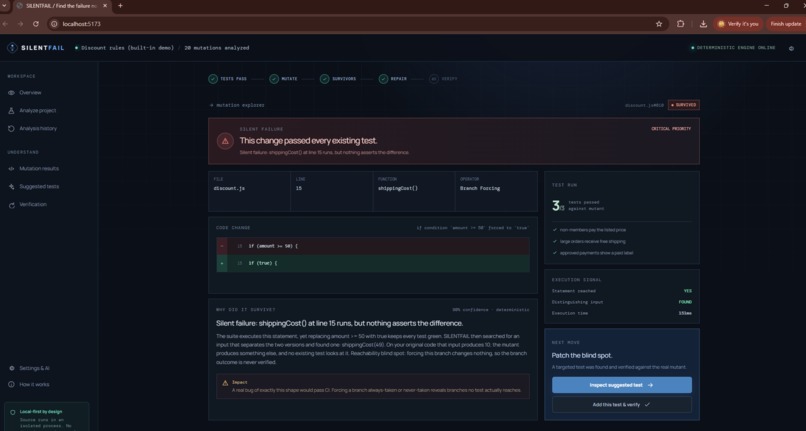Click the non-members pay the listed price test
The image size is (806, 431).
click(x=592, y=230)
